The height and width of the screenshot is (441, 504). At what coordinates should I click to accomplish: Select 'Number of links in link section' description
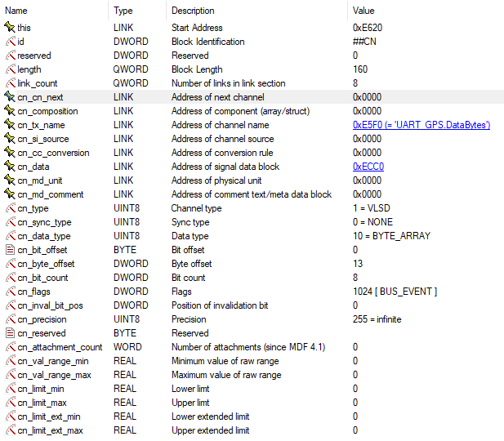(x=228, y=83)
